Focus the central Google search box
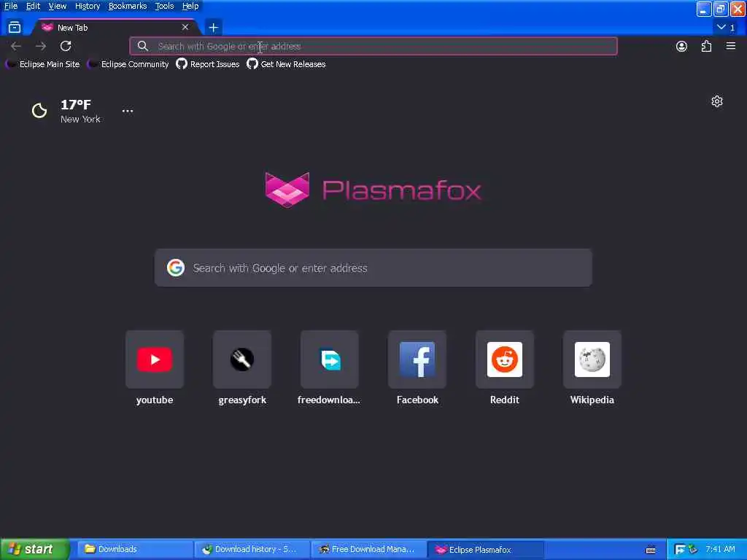 pyautogui.click(x=373, y=268)
